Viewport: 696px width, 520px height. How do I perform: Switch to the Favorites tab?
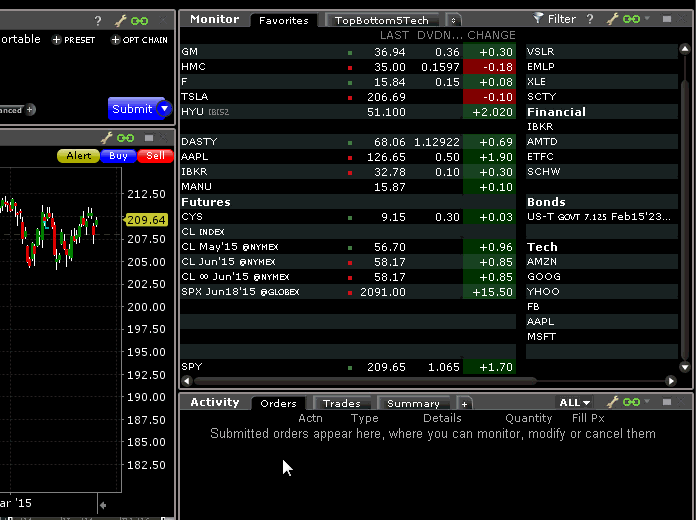click(x=284, y=20)
